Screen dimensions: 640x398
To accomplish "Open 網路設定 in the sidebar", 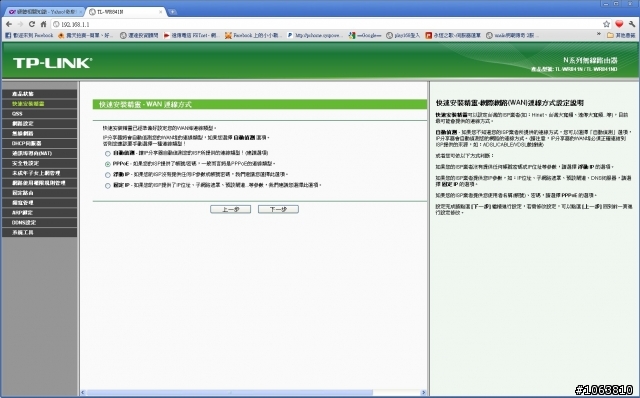I will [x=39, y=123].
